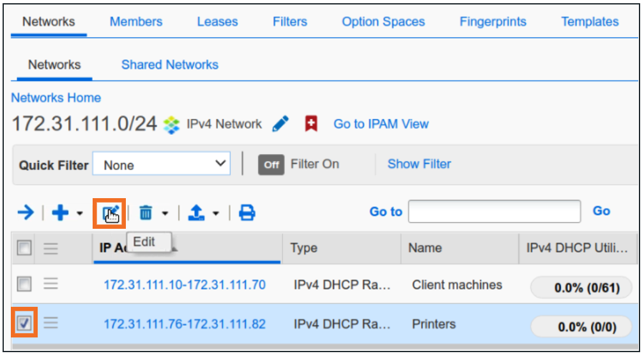Open the Quick Filter dropdown

[x=161, y=164]
